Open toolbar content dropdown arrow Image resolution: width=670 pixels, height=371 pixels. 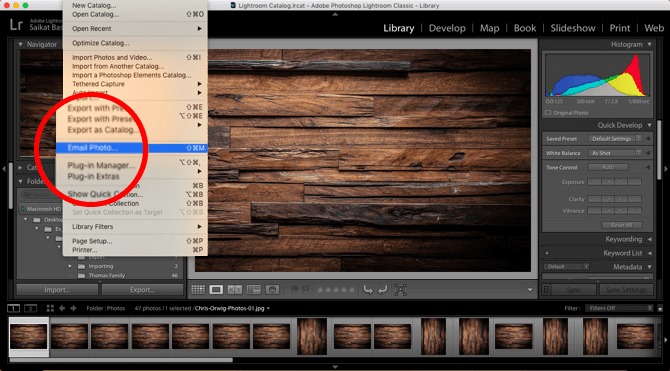coord(530,290)
